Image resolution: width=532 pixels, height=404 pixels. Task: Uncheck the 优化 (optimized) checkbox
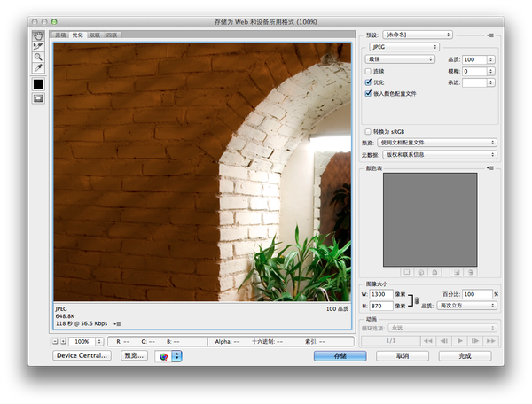pos(369,82)
